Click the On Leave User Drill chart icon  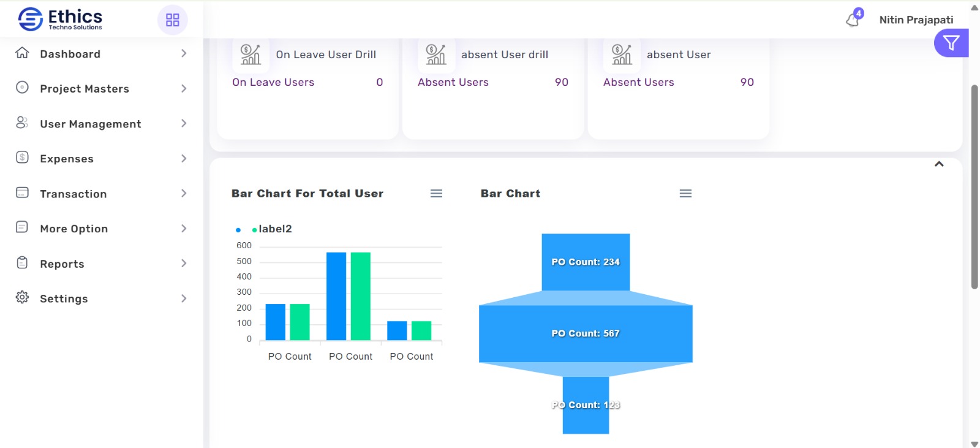tap(251, 55)
